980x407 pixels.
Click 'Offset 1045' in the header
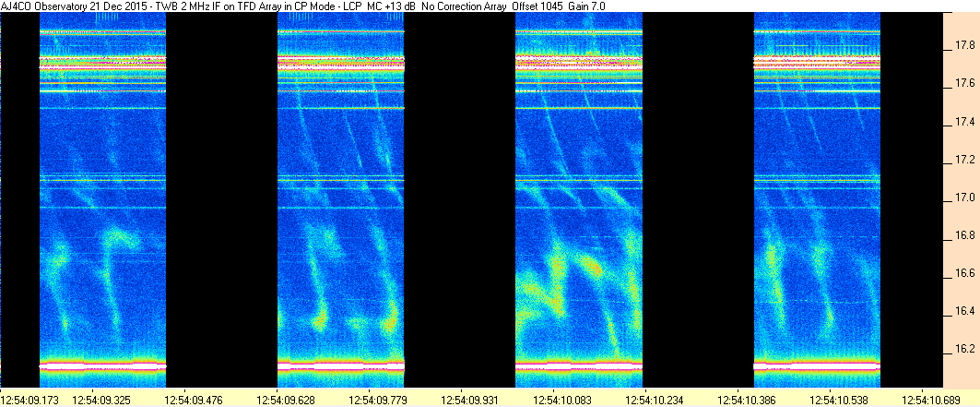pos(538,6)
